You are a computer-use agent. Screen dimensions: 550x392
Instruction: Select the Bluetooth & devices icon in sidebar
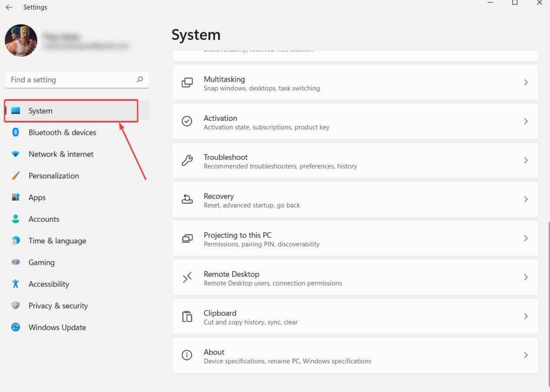(x=16, y=132)
